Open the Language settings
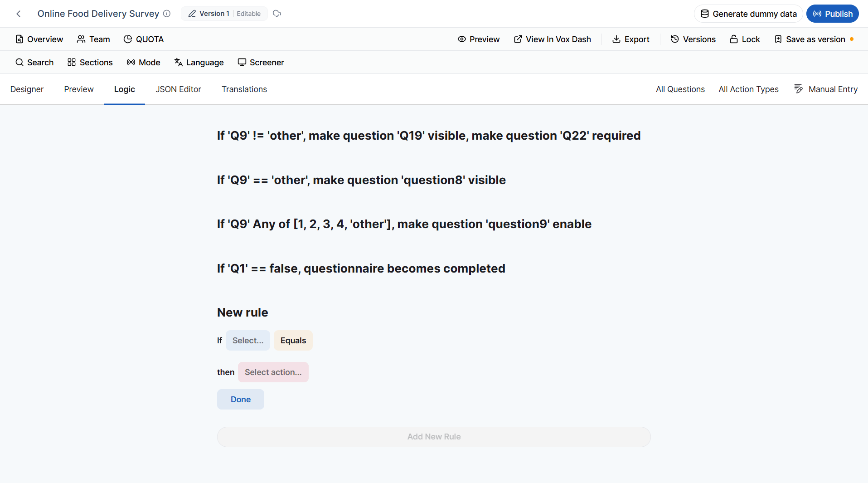The height and width of the screenshot is (483, 868). (199, 62)
